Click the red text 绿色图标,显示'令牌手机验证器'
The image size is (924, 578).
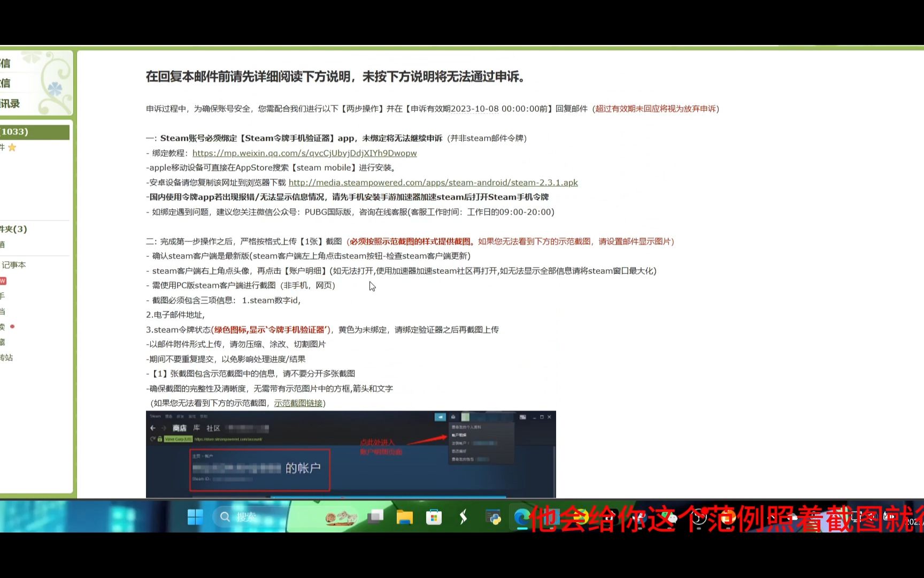click(x=271, y=330)
